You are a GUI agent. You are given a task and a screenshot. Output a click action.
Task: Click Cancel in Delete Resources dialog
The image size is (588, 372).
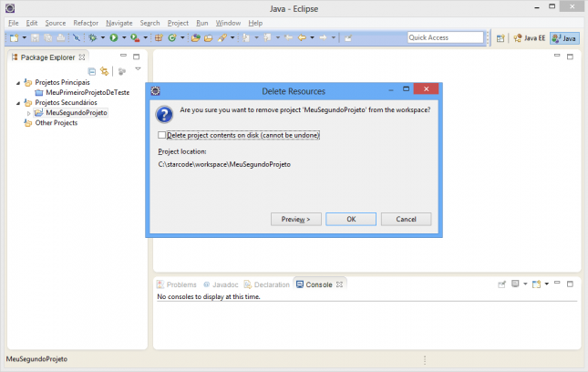tap(406, 220)
